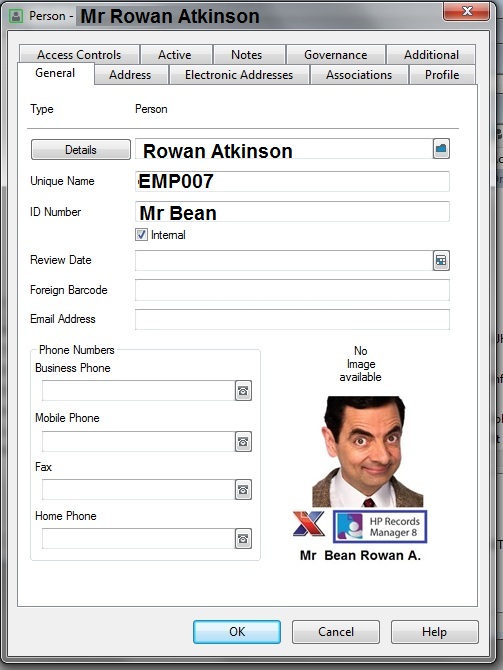
Task: Open Help for this dialog
Action: click(x=434, y=632)
